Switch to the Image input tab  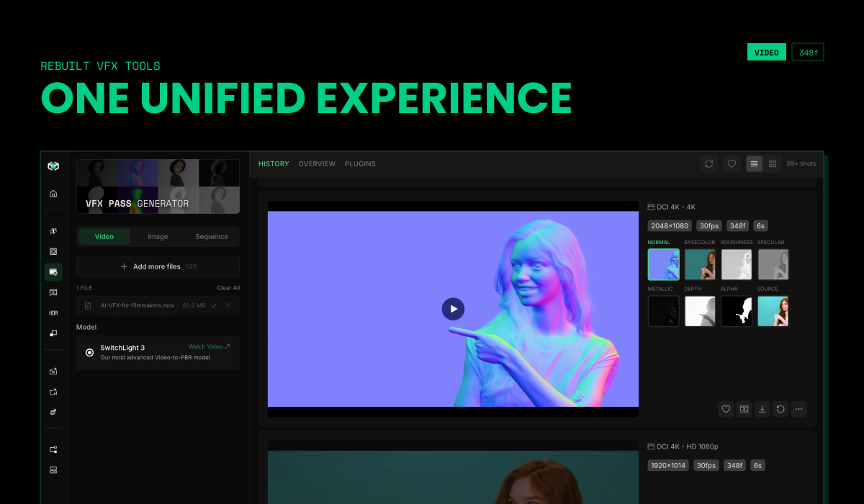[158, 236]
